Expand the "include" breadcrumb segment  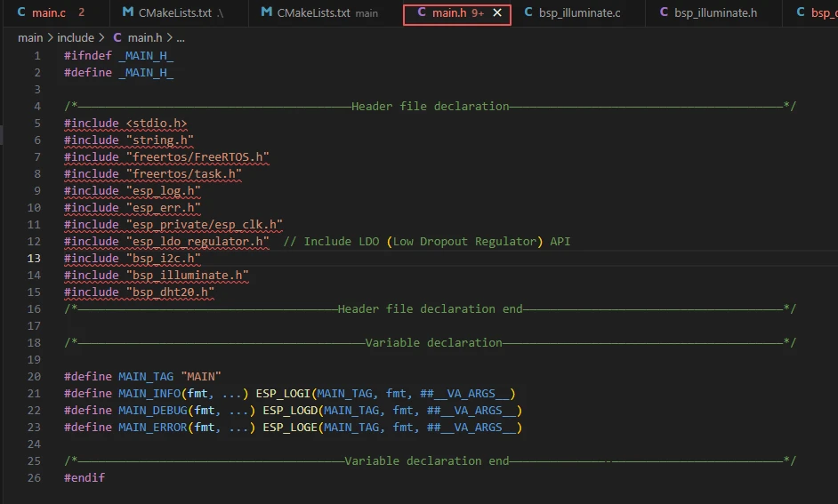[76, 38]
